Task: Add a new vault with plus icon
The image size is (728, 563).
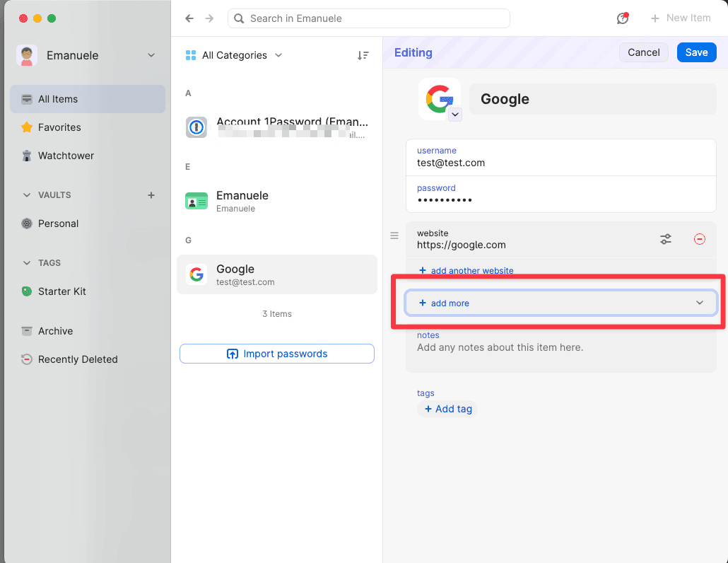Action: click(151, 195)
